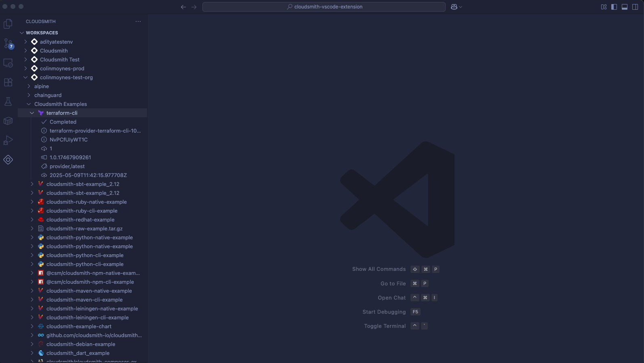Viewport: 644px width, 363px height.
Task: Select the Cloudsmith activity bar icon
Action: pyautogui.click(x=8, y=160)
